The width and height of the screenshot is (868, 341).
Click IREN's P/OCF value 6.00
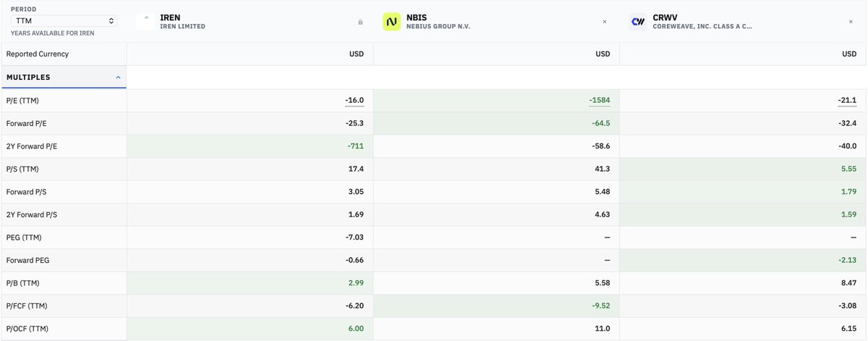click(356, 330)
